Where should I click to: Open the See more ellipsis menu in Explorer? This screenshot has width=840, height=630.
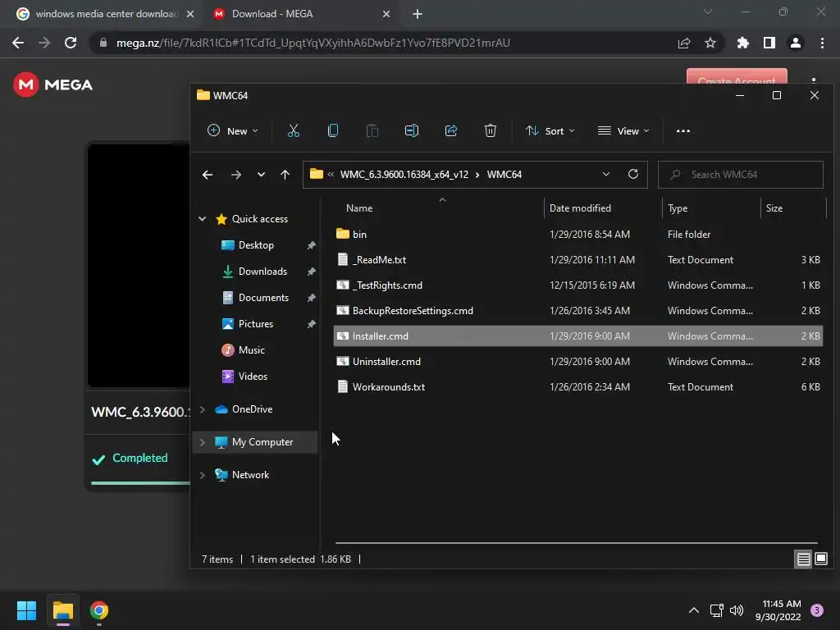point(683,130)
